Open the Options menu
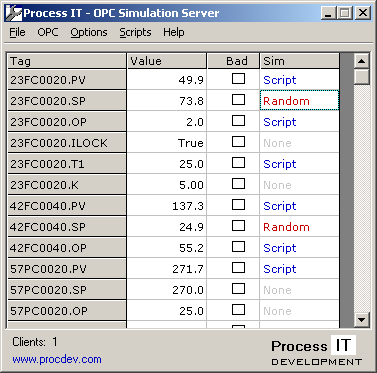Image resolution: width=377 pixels, height=373 pixels. coord(89,32)
